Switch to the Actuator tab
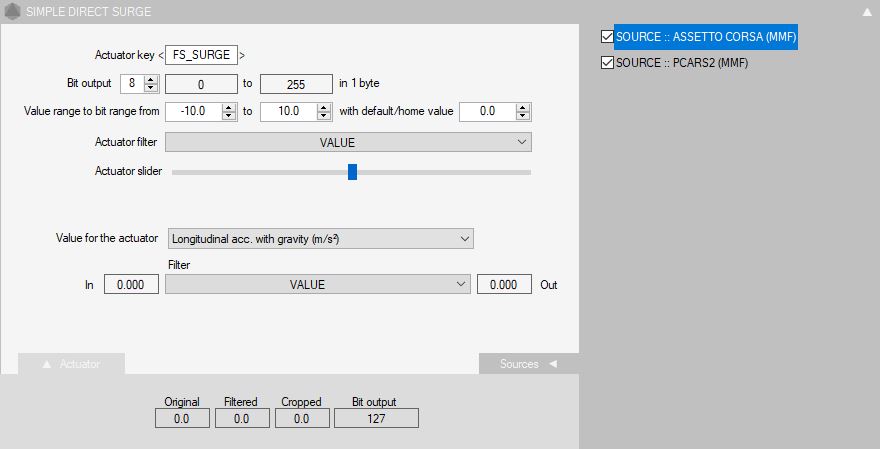 (x=71, y=364)
